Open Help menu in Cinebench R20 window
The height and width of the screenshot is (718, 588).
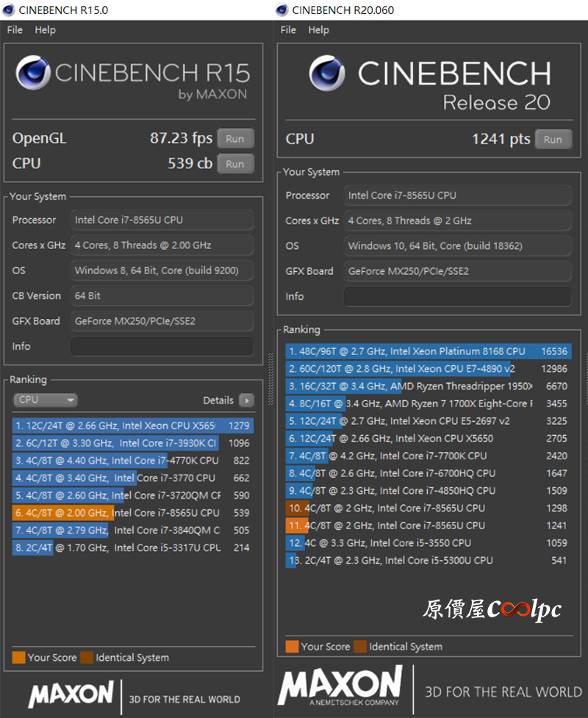[x=318, y=30]
